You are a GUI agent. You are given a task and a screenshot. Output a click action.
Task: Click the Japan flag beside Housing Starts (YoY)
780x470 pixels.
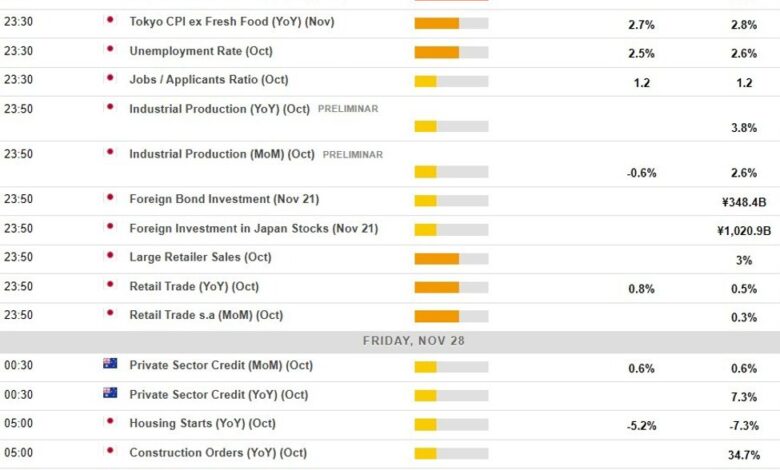110,422
